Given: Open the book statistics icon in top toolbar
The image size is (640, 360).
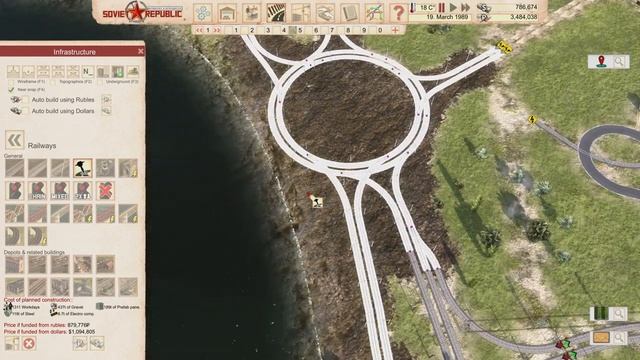Looking at the screenshot, I should [349, 13].
